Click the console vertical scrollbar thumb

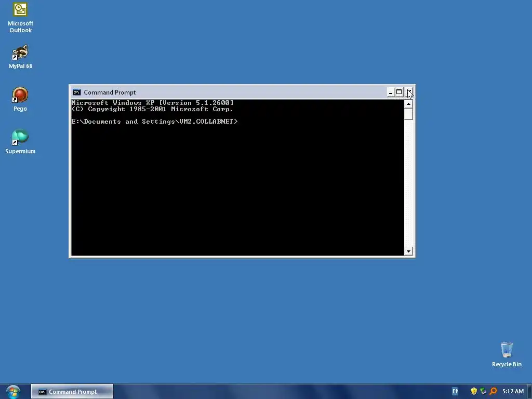point(408,114)
